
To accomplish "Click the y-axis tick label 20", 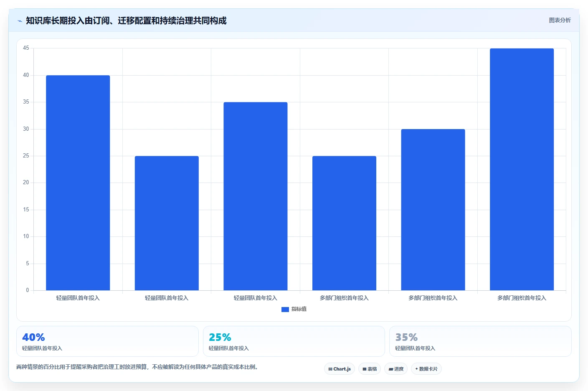I will coord(26,183).
